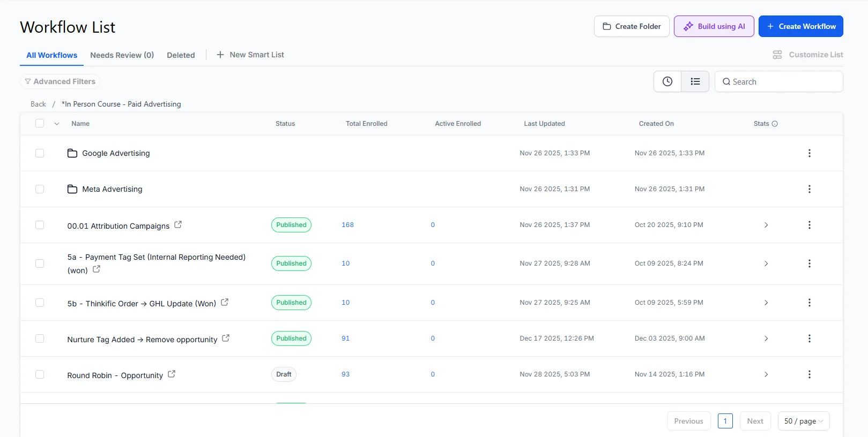Expand selection dropdown chevron beside header checkbox
Viewport: 868px width, 437px height.
[57, 124]
